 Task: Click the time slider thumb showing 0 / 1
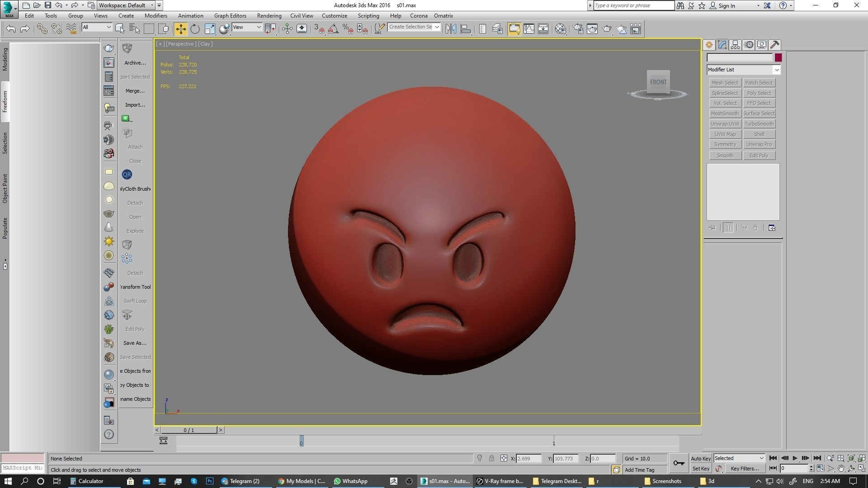click(189, 430)
